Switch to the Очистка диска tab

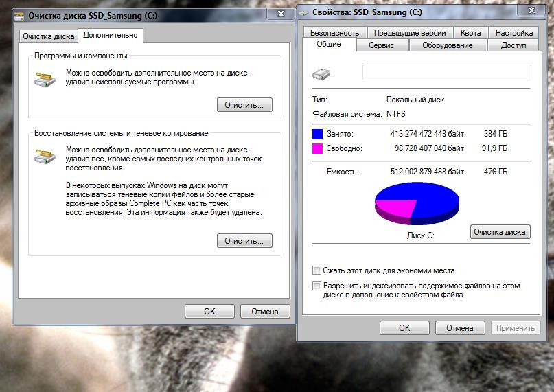pos(47,36)
